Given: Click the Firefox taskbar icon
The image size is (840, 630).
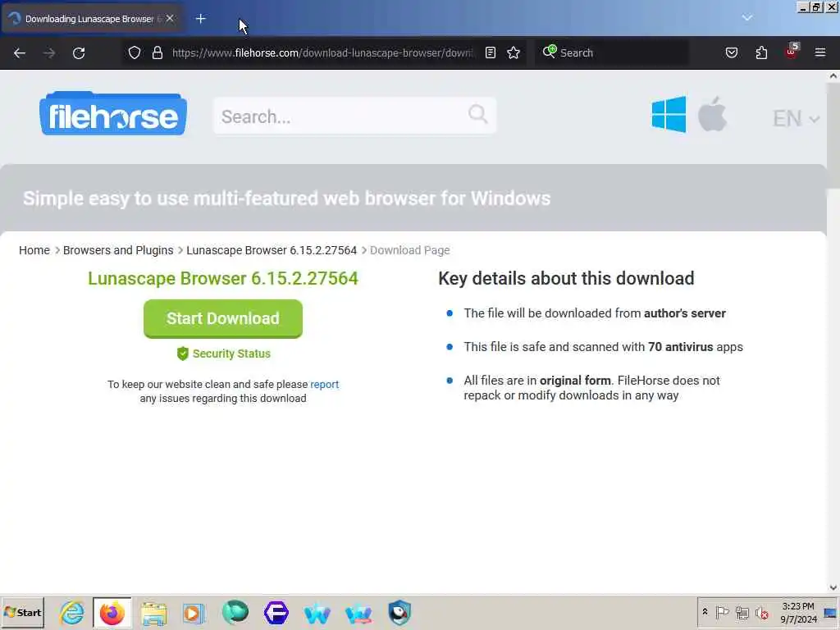Looking at the screenshot, I should pyautogui.click(x=112, y=613).
